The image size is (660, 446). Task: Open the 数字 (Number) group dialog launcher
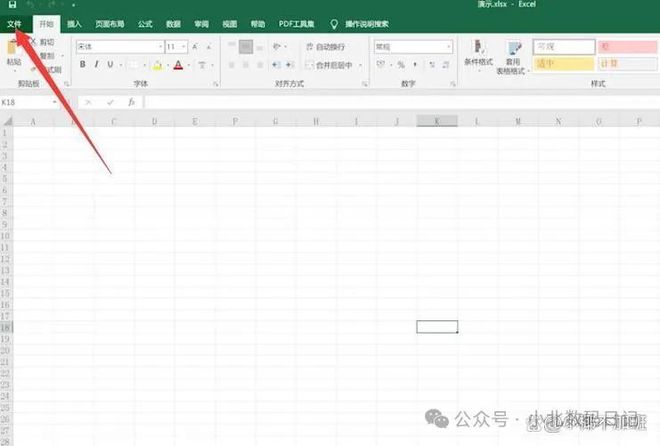coord(452,84)
